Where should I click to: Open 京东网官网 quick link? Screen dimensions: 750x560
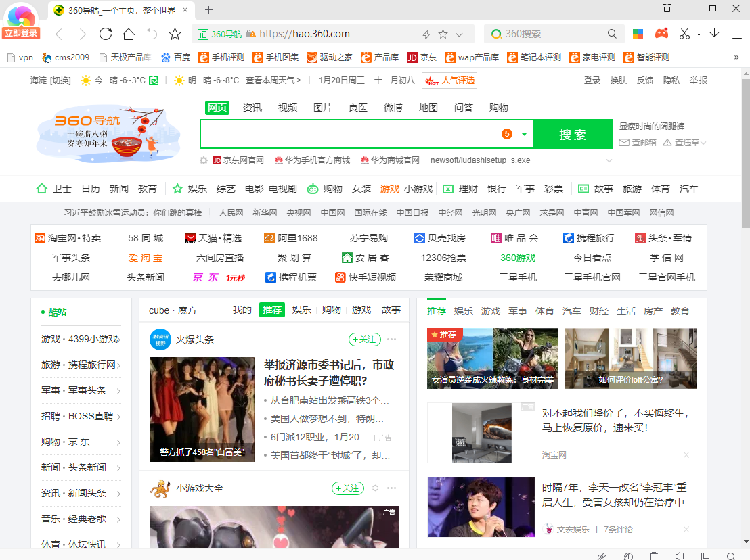click(x=239, y=160)
